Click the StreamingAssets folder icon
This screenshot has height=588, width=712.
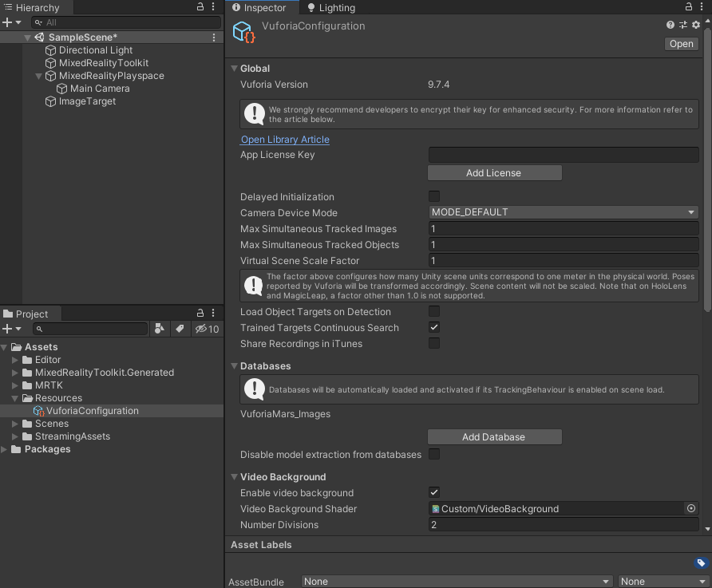coord(27,436)
